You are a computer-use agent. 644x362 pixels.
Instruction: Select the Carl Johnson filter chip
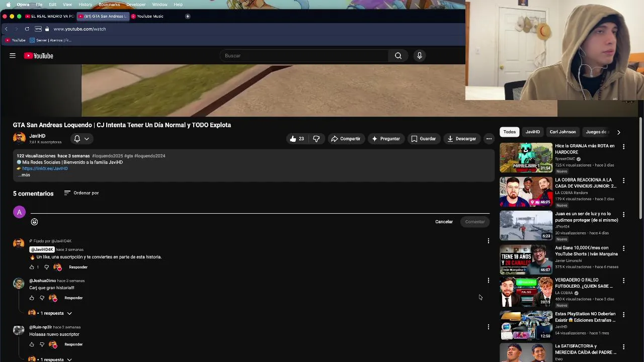(x=562, y=132)
